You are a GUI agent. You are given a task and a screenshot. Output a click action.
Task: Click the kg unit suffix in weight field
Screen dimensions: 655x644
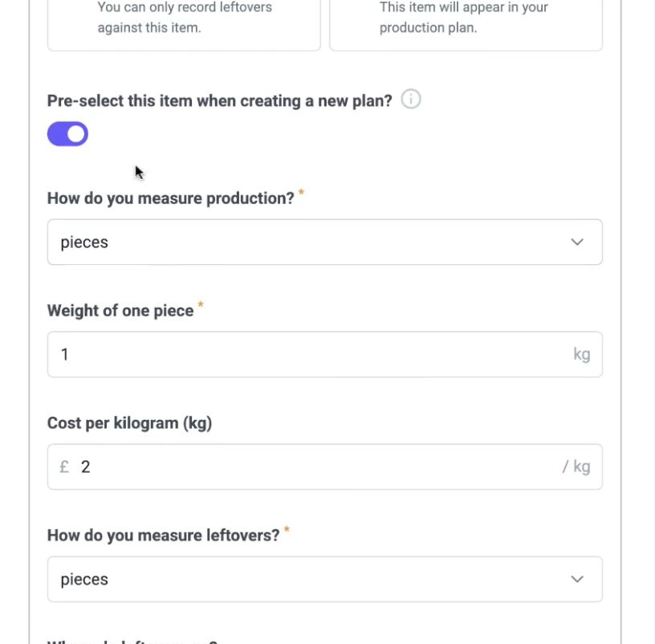pyautogui.click(x=581, y=354)
